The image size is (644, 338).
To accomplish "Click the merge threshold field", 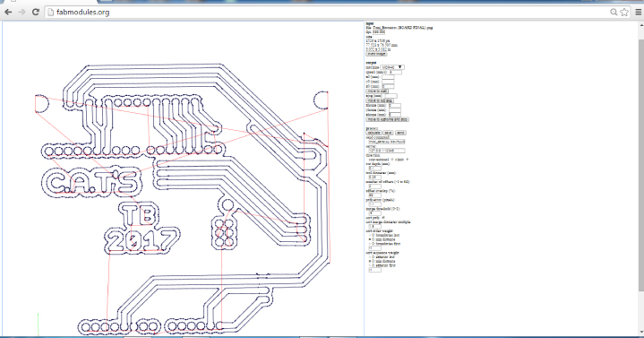I will 375,213.
